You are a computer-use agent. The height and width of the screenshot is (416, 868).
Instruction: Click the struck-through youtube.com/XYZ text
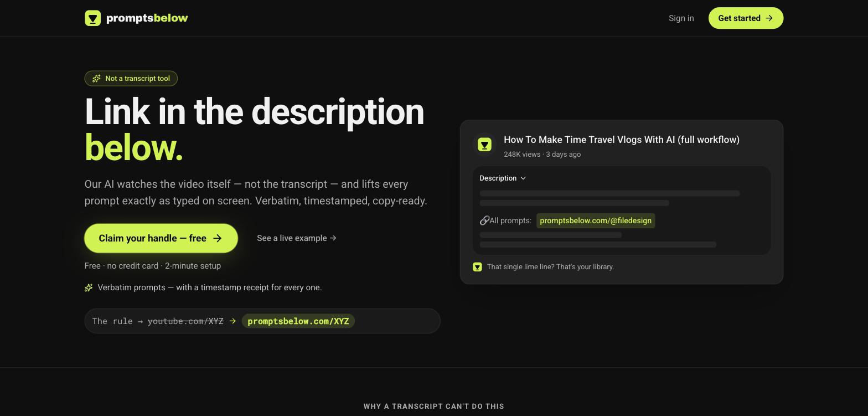click(x=185, y=321)
